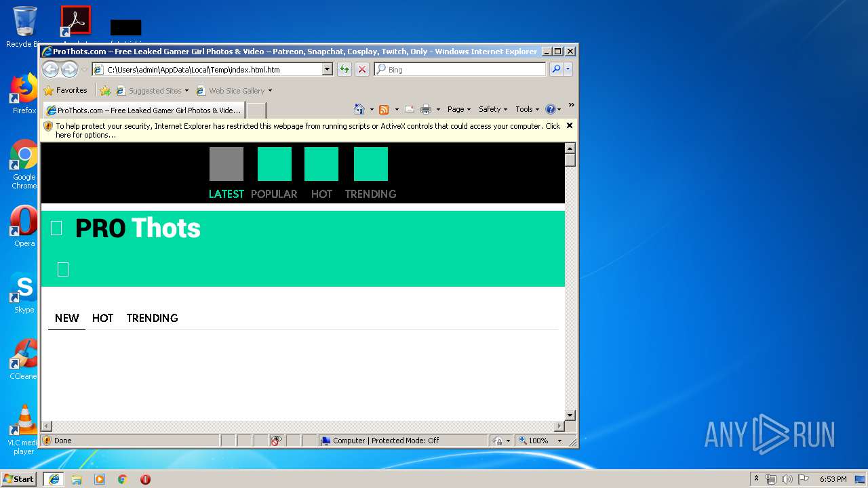This screenshot has height=488, width=868.
Task: Click Chrome icon in taskbar
Action: point(123,479)
